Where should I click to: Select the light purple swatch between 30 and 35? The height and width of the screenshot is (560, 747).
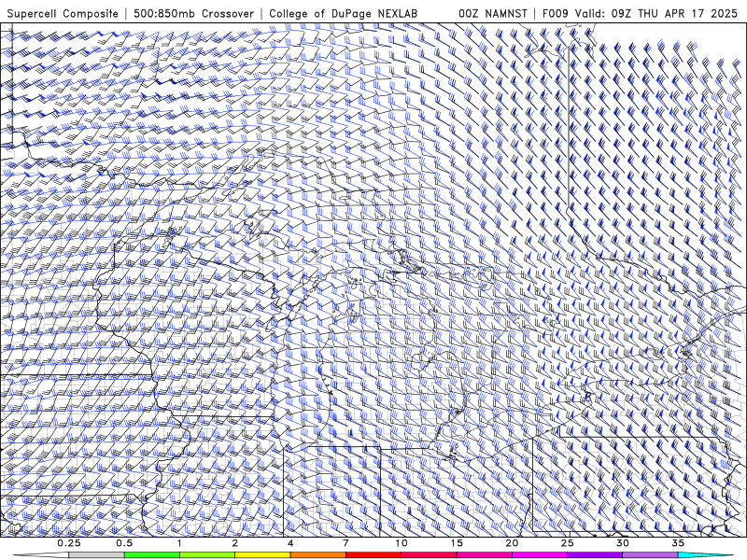pos(650,555)
